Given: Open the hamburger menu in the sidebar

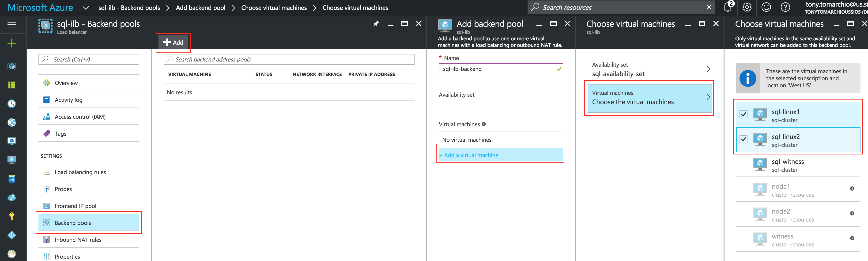Looking at the screenshot, I should (x=12, y=25).
